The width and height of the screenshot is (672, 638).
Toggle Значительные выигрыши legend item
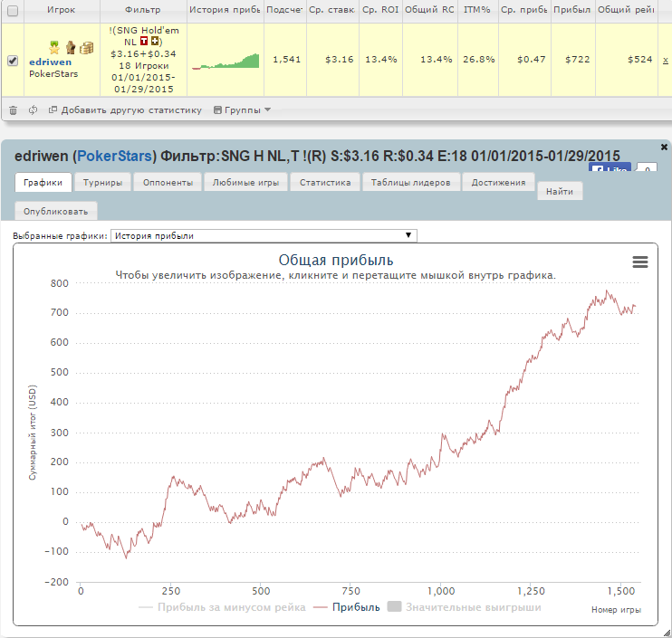coord(464,607)
